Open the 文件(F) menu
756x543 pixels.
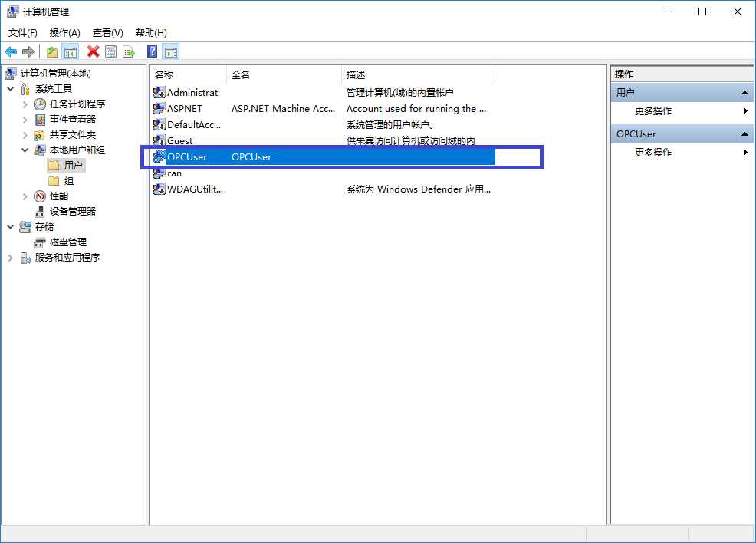coord(23,32)
